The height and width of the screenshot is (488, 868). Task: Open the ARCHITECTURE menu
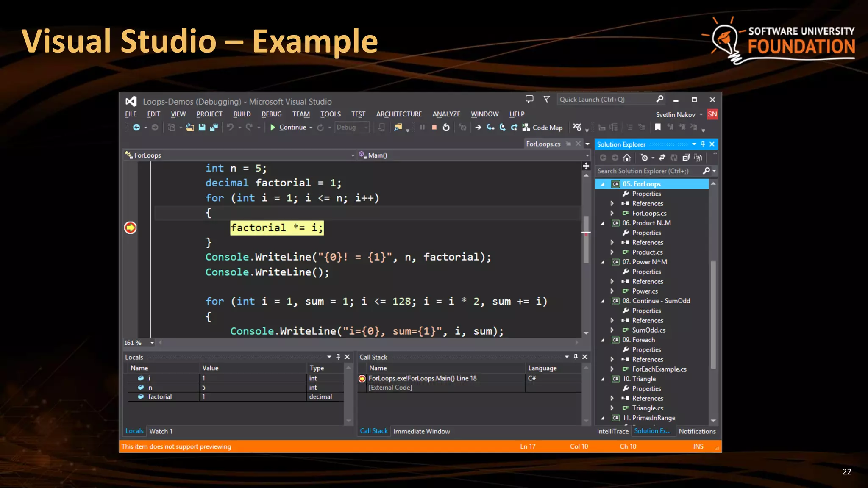pos(399,114)
